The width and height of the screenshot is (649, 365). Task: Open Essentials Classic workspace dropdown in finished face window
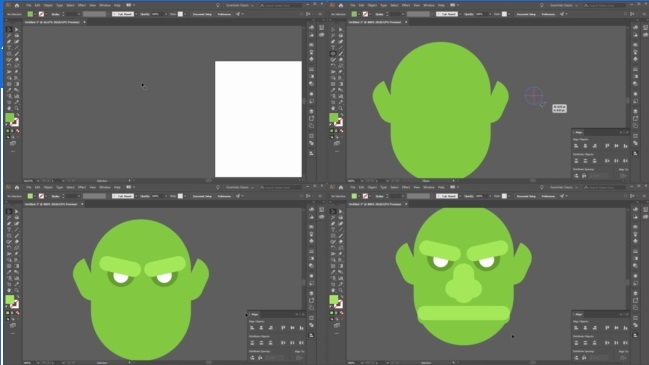pyautogui.click(x=564, y=187)
